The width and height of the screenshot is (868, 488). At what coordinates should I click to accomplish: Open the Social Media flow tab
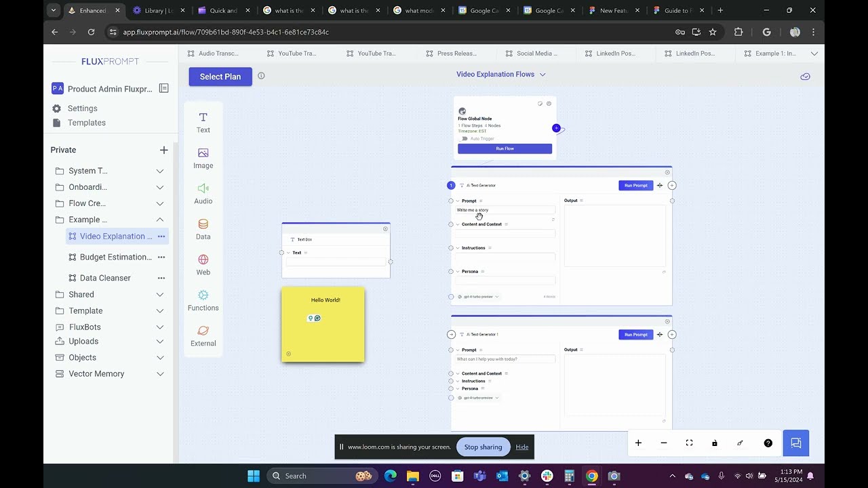pyautogui.click(x=531, y=54)
